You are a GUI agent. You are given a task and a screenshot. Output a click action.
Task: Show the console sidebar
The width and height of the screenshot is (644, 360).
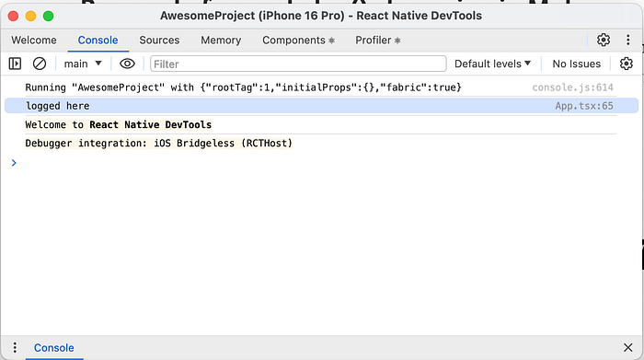[16, 64]
